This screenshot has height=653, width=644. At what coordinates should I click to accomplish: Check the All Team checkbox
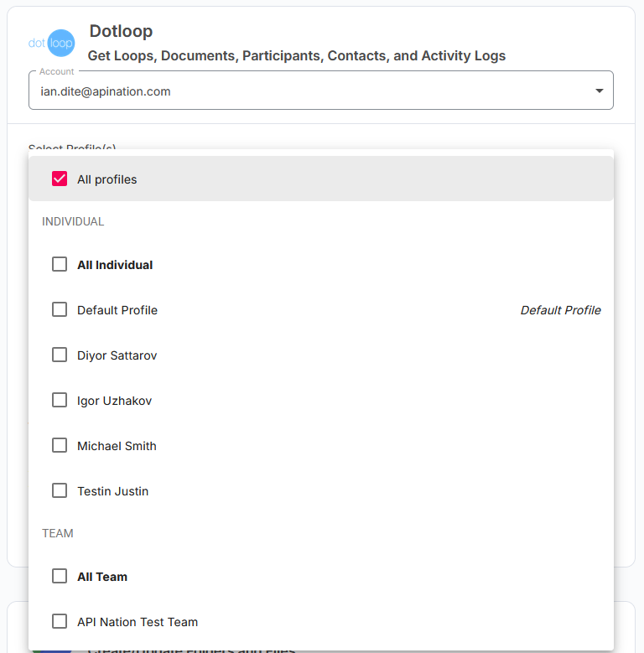60,576
